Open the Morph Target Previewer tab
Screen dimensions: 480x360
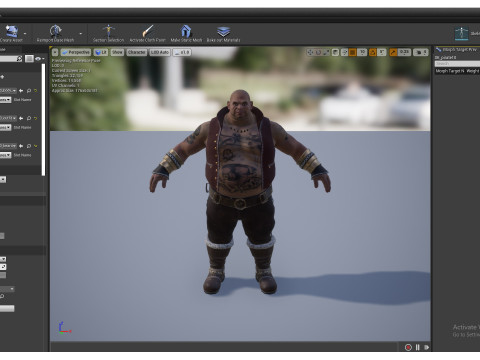(457, 50)
